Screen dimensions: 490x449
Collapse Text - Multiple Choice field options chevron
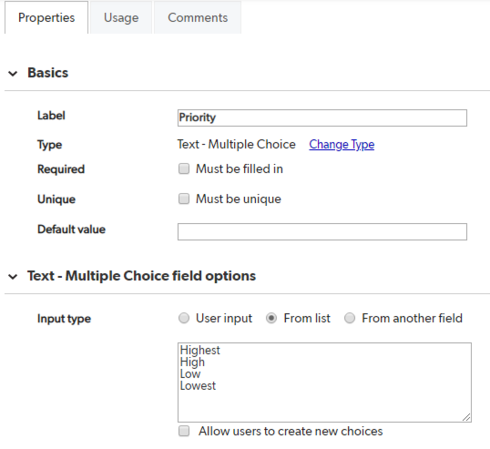pos(13,277)
